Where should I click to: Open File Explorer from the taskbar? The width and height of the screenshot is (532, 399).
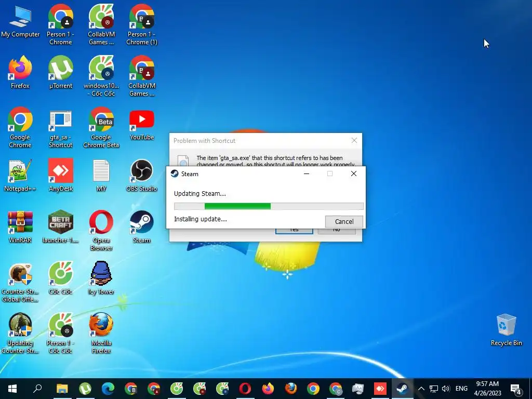coord(62,389)
